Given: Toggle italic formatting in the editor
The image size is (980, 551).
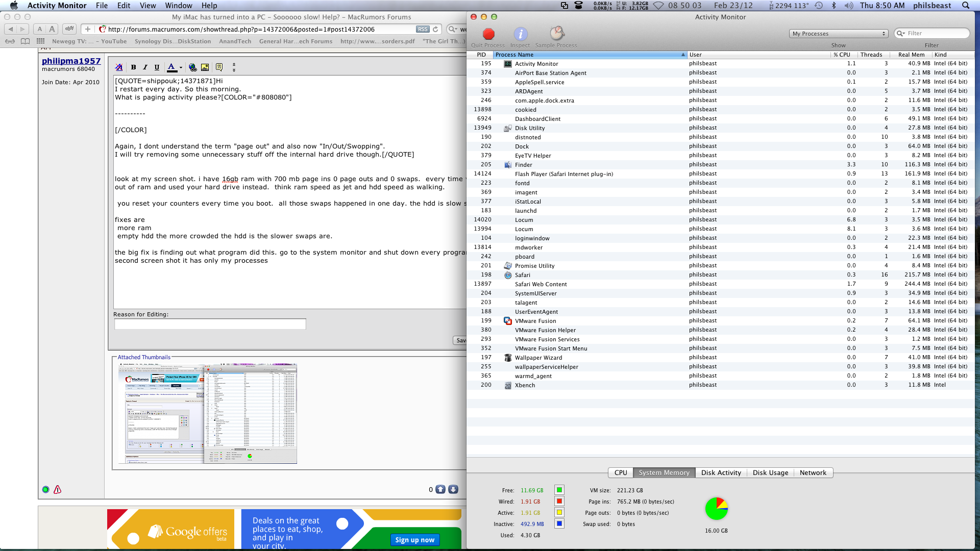Looking at the screenshot, I should (x=145, y=67).
